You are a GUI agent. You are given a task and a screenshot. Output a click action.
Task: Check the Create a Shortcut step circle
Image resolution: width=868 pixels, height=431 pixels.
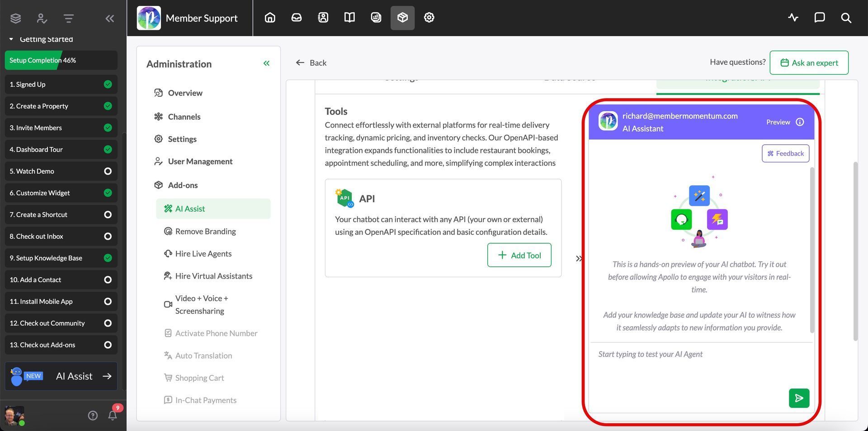[x=107, y=214]
